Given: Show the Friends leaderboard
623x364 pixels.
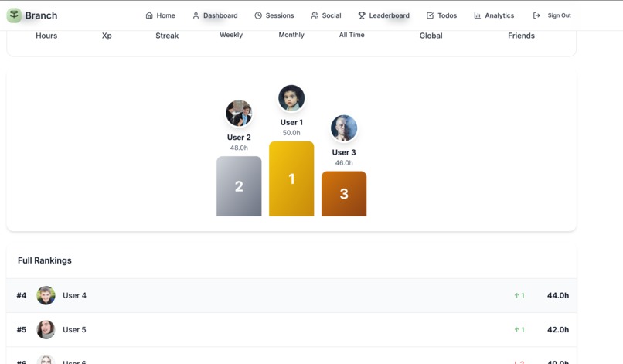Looking at the screenshot, I should pos(521,36).
